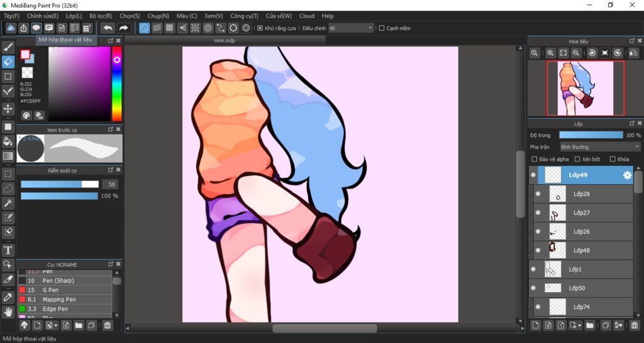Select the Gradient tool

[8, 156]
